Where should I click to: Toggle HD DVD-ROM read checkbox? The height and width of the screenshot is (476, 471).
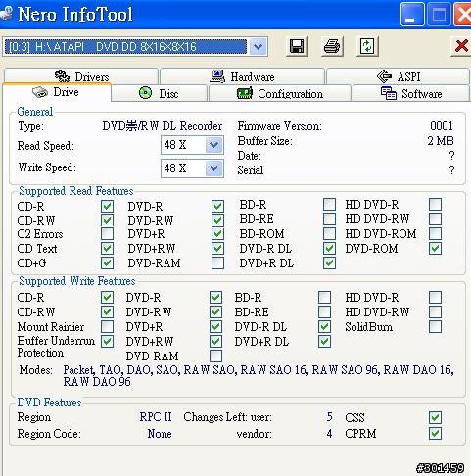click(x=435, y=233)
